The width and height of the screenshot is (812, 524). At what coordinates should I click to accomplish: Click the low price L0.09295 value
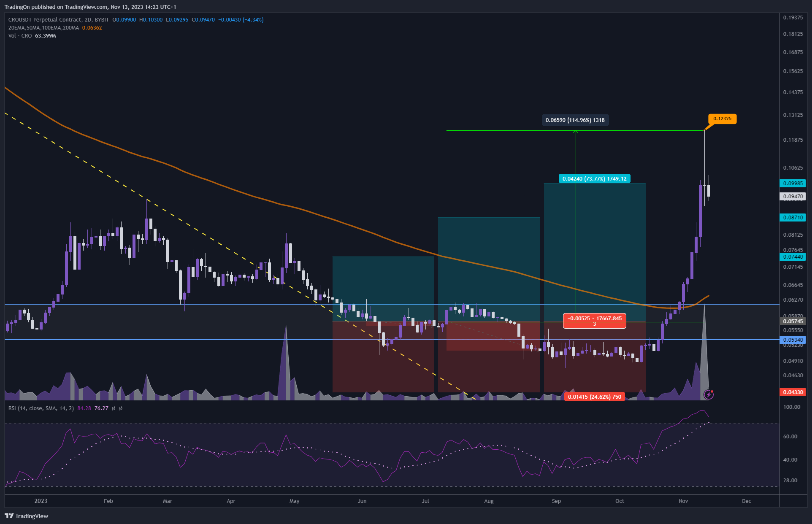click(177, 19)
